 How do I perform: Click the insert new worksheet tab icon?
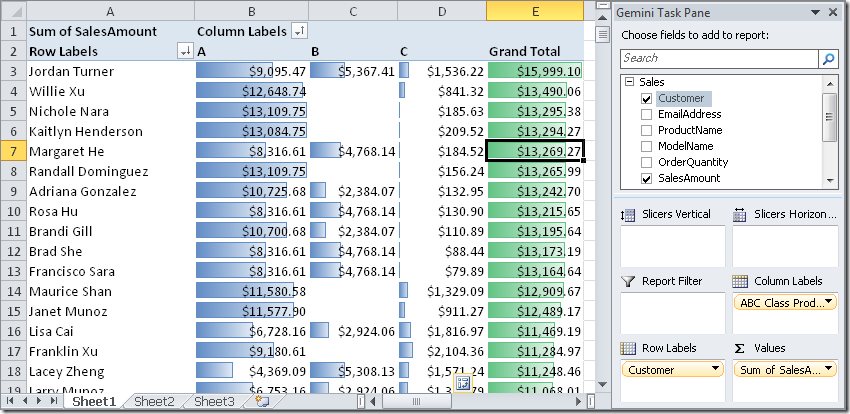click(262, 402)
